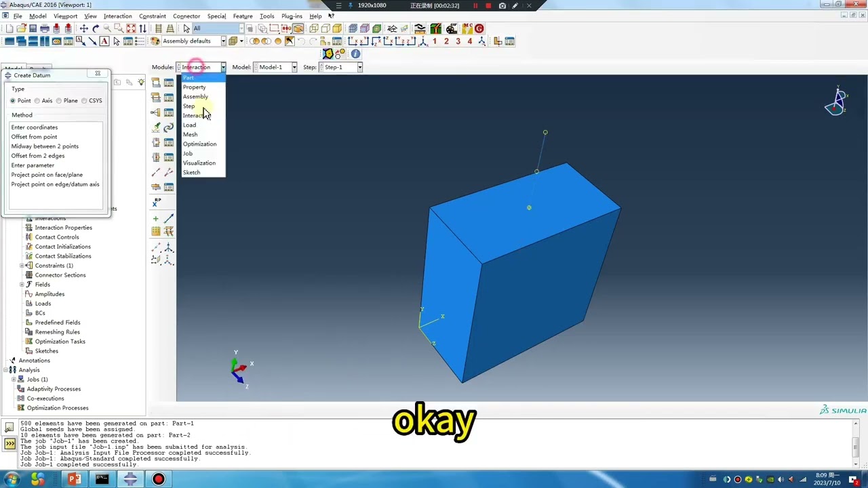
Task: Expand the Constraints (1) tree node
Action: click(x=22, y=266)
